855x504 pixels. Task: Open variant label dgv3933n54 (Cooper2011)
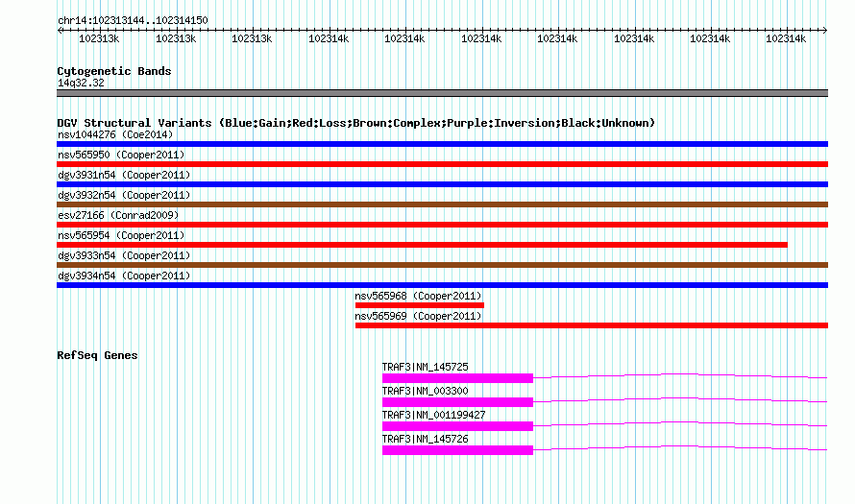coord(124,255)
